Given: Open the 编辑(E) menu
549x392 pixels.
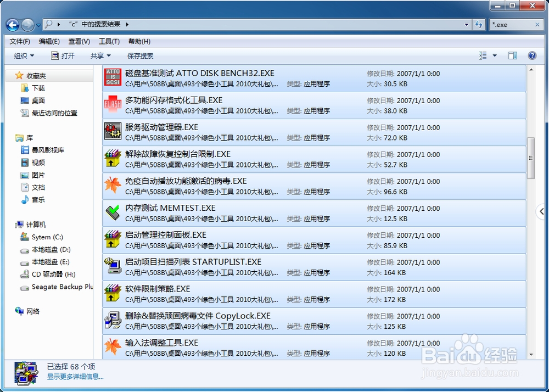Looking at the screenshot, I should tap(49, 41).
